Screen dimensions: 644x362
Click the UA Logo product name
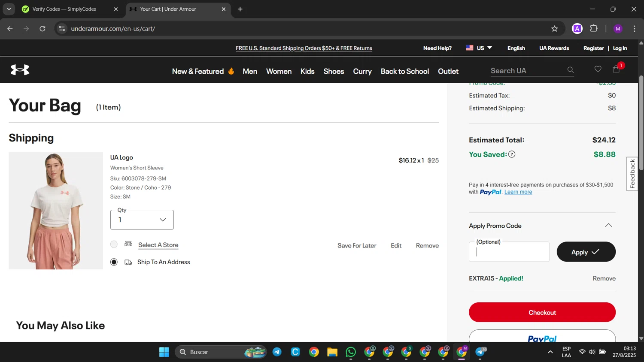pos(122,157)
